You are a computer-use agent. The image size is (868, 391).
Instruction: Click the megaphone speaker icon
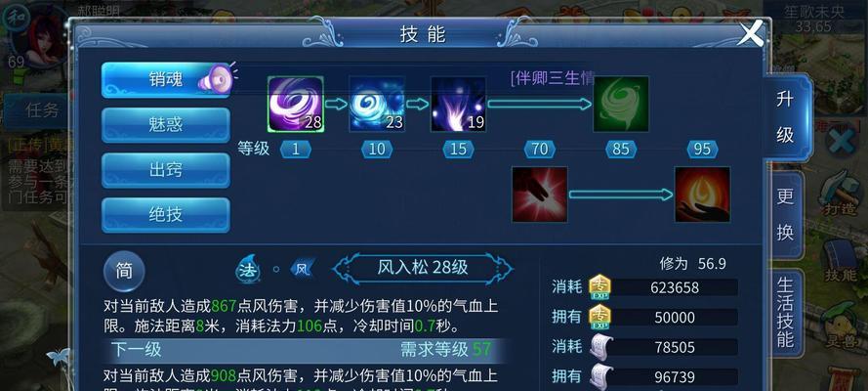(216, 78)
